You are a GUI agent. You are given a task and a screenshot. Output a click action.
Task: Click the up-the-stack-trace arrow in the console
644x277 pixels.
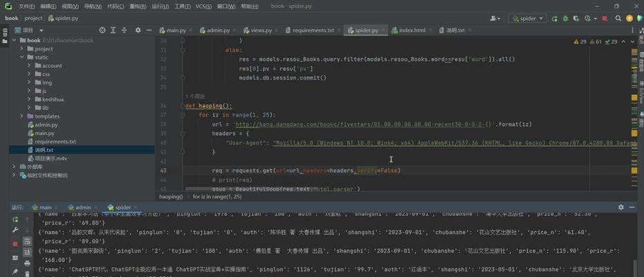(x=27, y=219)
